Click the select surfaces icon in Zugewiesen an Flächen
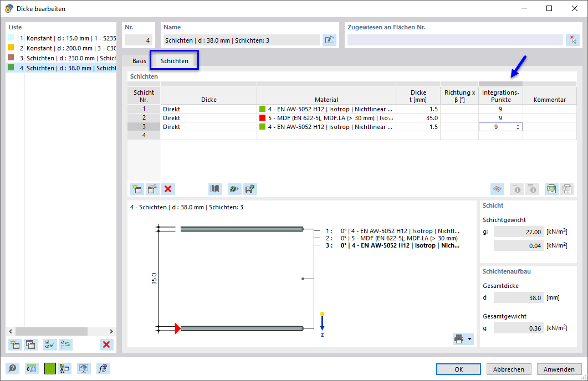588x381 pixels. [x=572, y=40]
